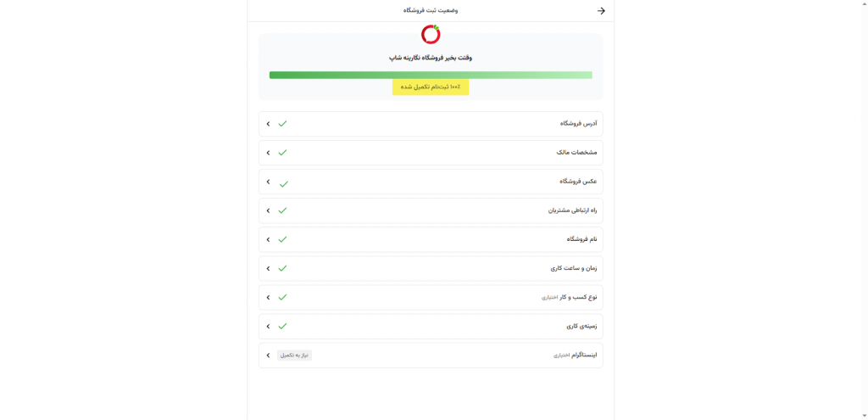This screenshot has height=420, width=868.
Task: Expand the آدرس فروشگاه row chevron
Action: tap(268, 124)
